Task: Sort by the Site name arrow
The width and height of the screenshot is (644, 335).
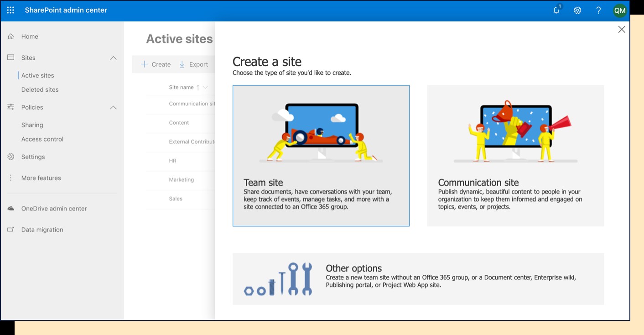Action: point(198,87)
